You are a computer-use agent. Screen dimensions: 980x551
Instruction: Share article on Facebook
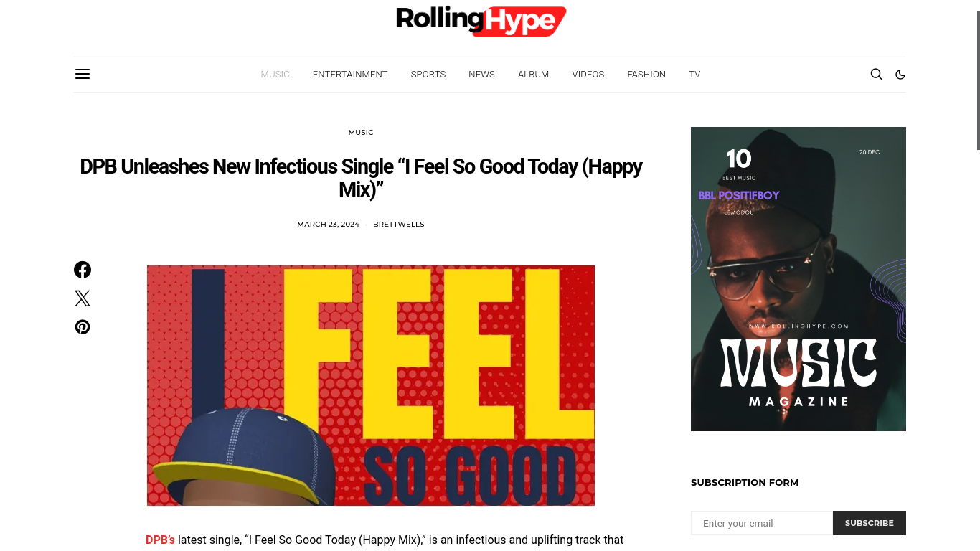tap(83, 270)
